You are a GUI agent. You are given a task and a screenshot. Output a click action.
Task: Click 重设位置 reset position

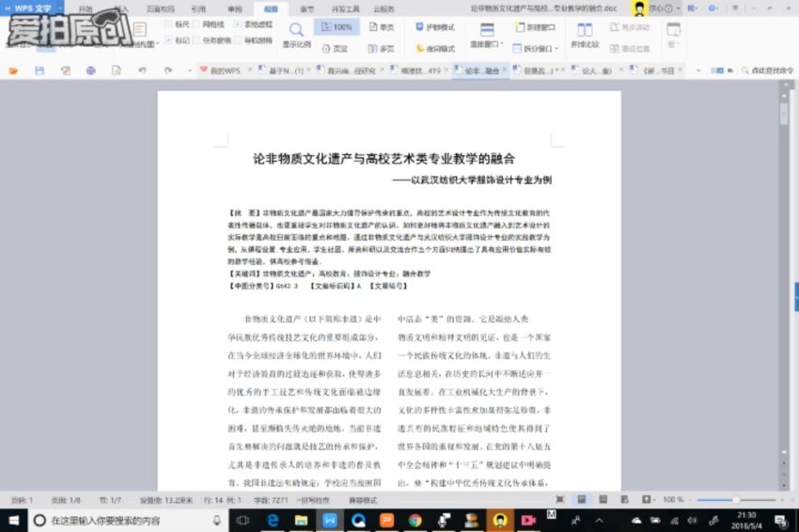point(630,49)
